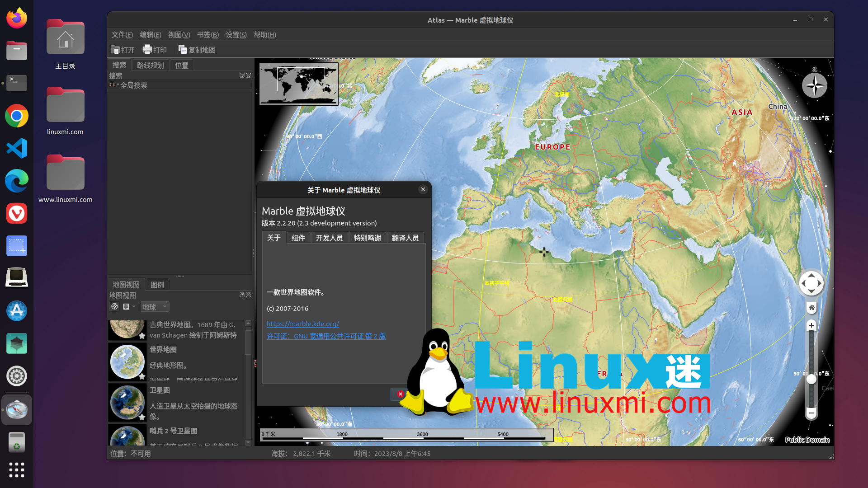Click the distance scale bar on map
The height and width of the screenshot is (488, 868).
point(406,435)
